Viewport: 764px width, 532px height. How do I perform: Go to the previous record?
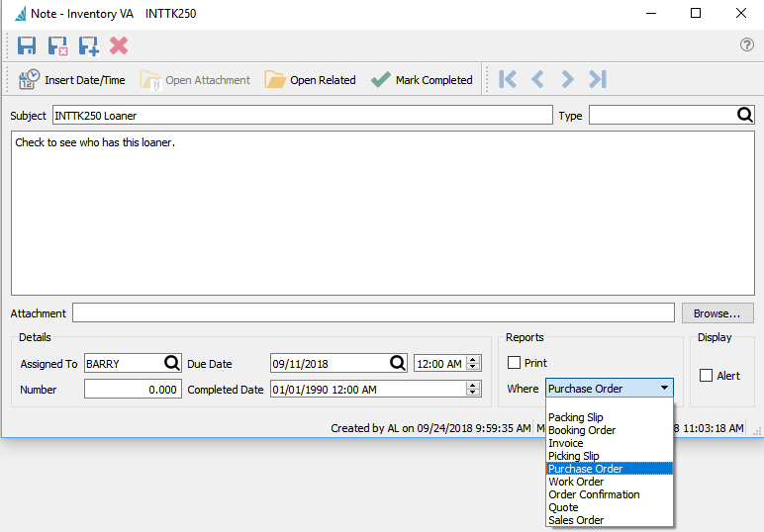538,79
